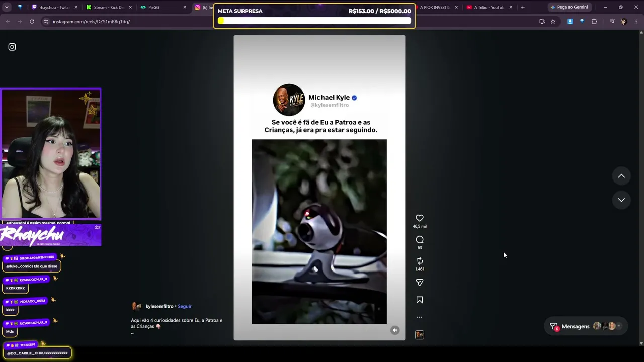Image resolution: width=644 pixels, height=362 pixels.
Task: Select the "1.461" repost count
Action: tap(420, 269)
